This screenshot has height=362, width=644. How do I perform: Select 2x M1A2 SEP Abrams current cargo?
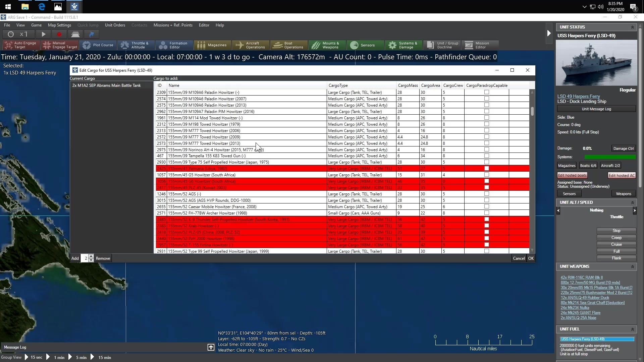pos(111,85)
